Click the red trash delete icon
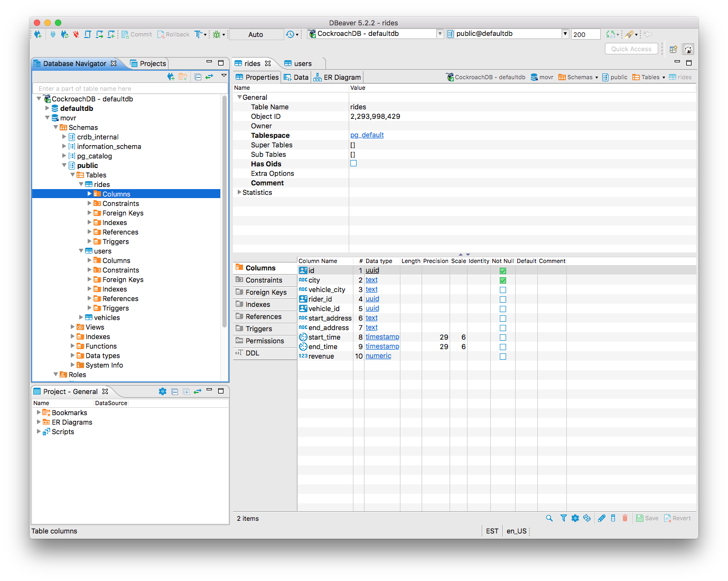The image size is (728, 581). 625,518
